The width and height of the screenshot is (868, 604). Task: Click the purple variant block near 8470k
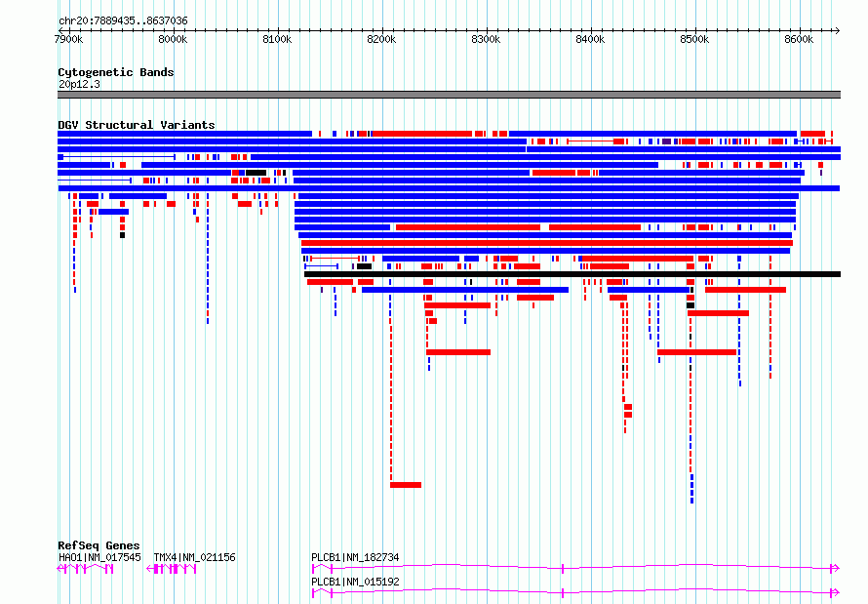666,141
